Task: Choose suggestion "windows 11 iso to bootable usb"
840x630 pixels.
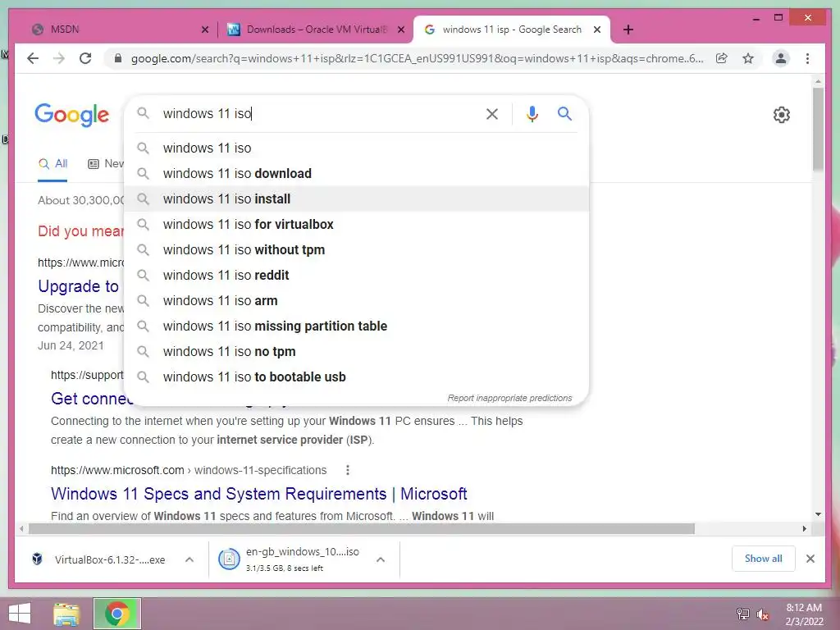Action: pyautogui.click(x=356, y=377)
